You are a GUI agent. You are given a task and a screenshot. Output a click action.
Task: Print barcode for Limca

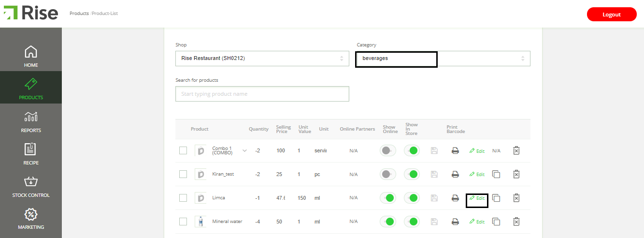coord(455,198)
